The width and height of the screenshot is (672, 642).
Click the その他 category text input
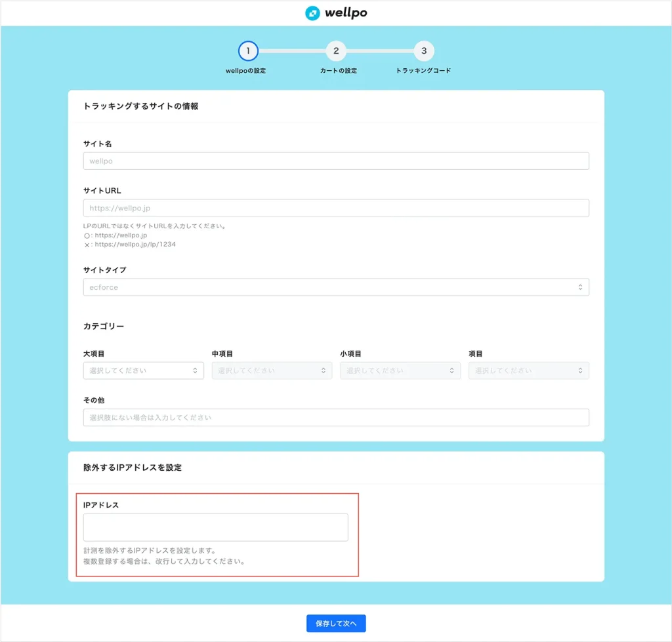pyautogui.click(x=335, y=418)
